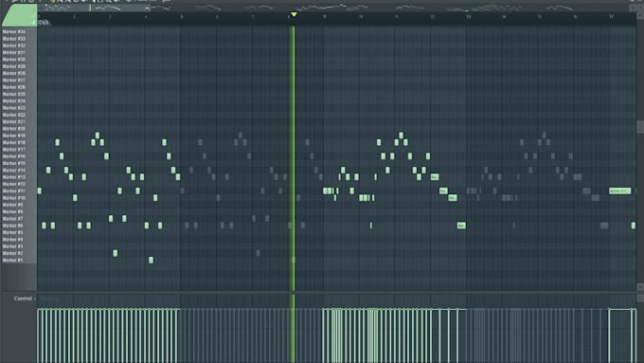Select the labeled green note on Marker #10 row

[x=452, y=198]
